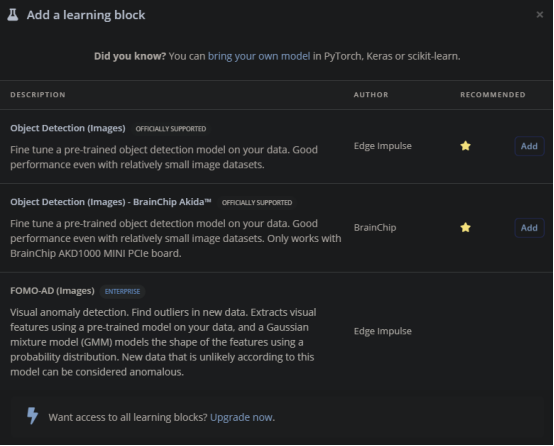
Task: Open the 'bring your own model' link
Action: coord(259,56)
